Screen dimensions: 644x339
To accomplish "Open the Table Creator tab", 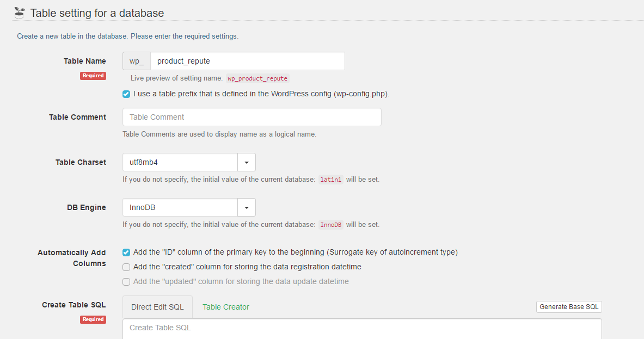I will [x=226, y=307].
